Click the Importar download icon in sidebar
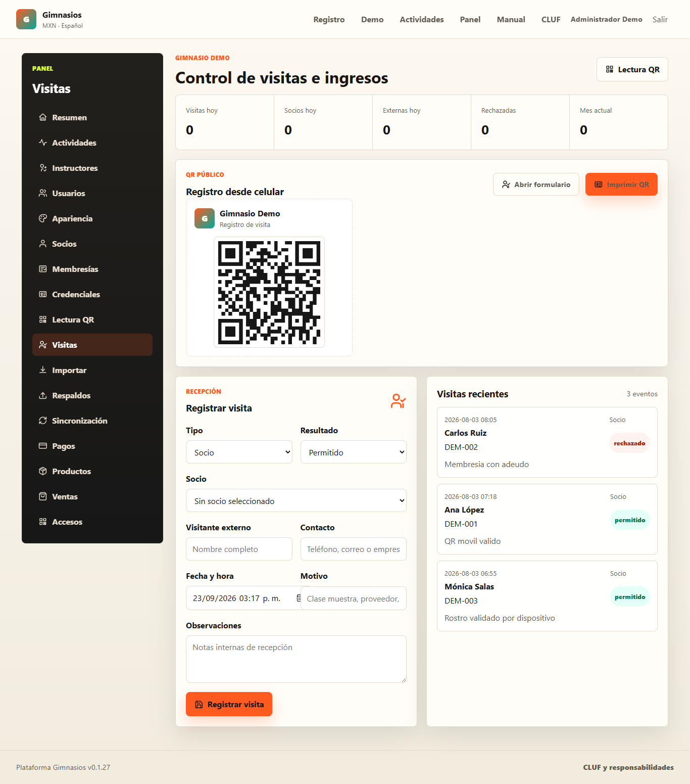The width and height of the screenshot is (690, 784). [43, 370]
